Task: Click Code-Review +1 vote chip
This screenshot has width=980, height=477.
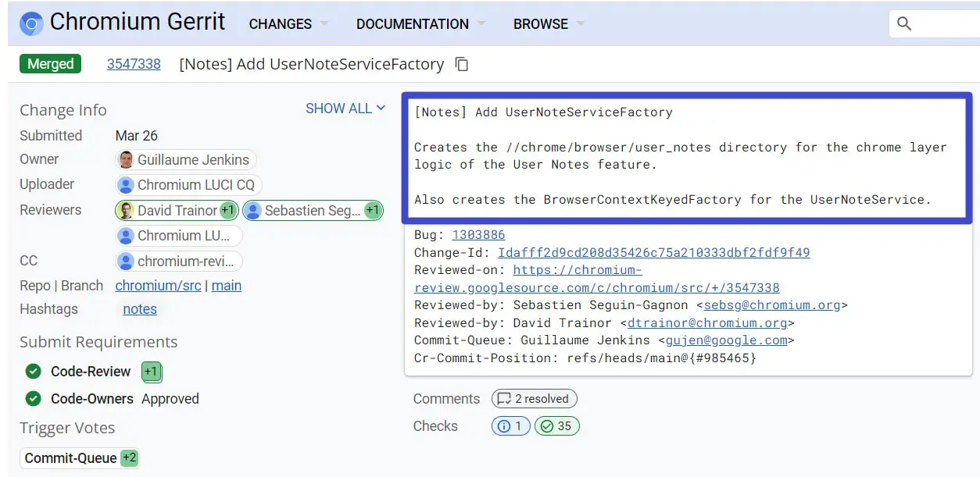Action: (x=151, y=372)
